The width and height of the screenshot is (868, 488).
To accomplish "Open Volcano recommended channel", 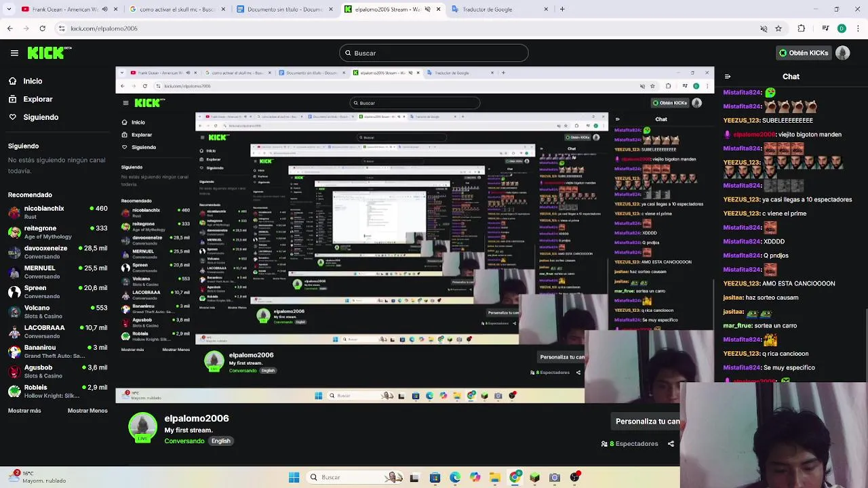I will pyautogui.click(x=58, y=312).
